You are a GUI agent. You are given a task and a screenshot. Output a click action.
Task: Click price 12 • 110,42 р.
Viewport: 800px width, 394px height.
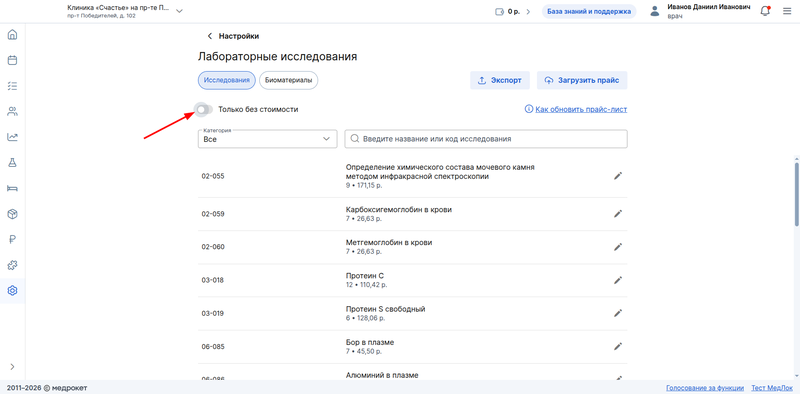[366, 285]
